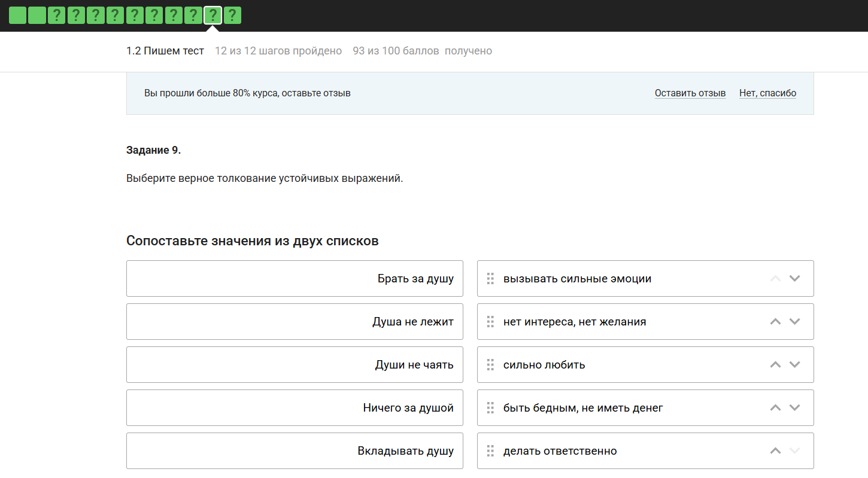Select the 'Брать за душу' item box
The image size is (868, 478).
(295, 279)
